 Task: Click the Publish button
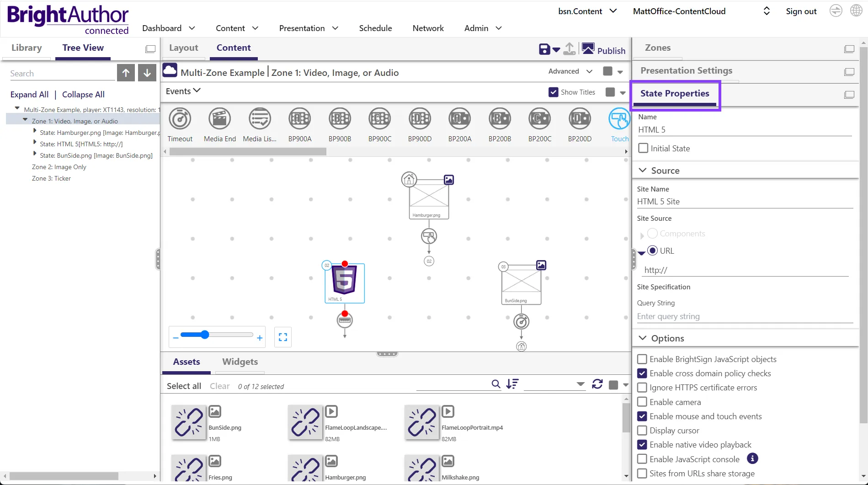click(x=604, y=49)
